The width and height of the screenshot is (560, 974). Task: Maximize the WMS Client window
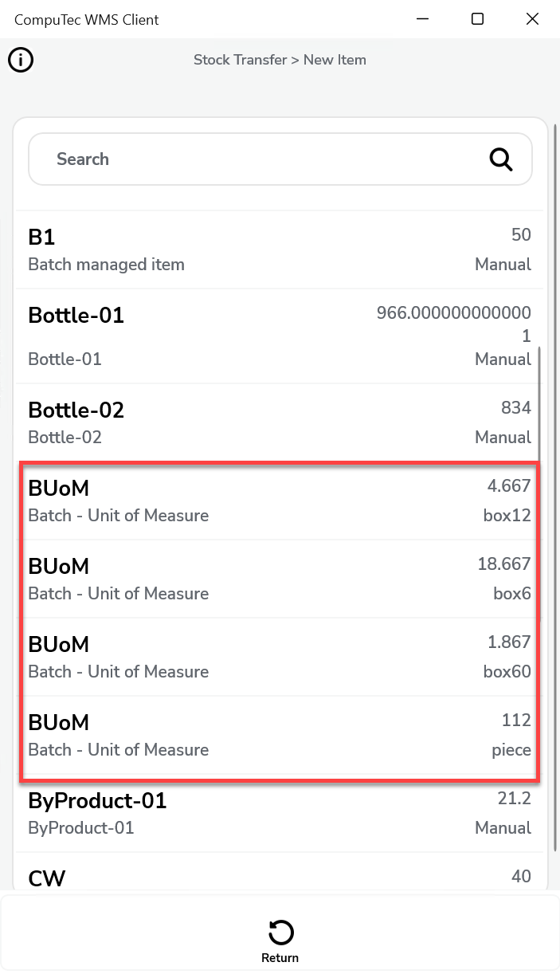[477, 19]
